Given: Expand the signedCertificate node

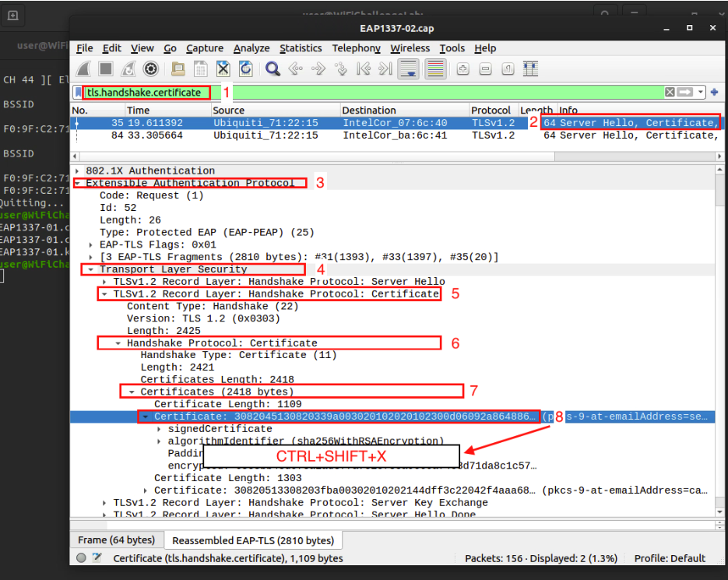Looking at the screenshot, I should coord(160,429).
